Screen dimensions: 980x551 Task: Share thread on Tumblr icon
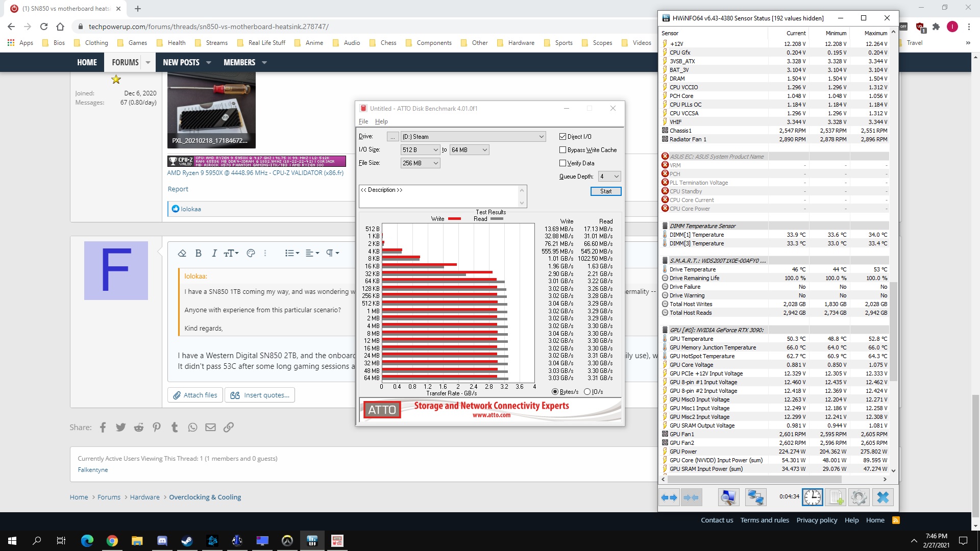[x=175, y=428]
